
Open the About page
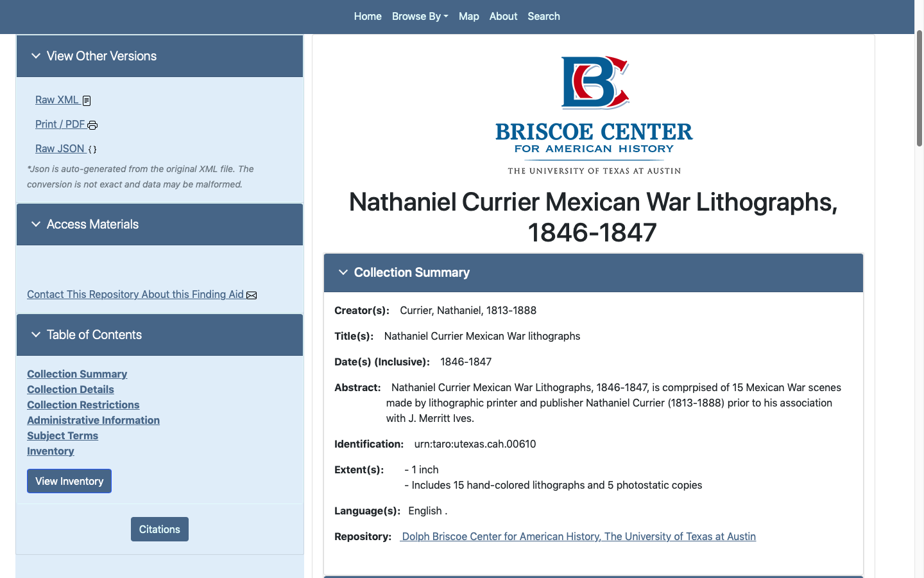503,17
